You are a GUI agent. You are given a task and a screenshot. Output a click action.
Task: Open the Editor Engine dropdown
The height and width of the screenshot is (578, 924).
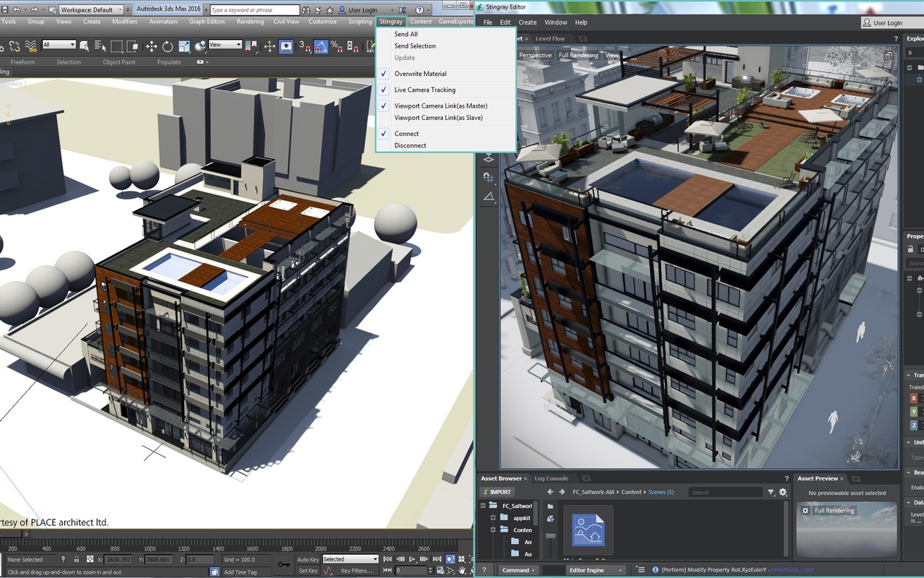click(596, 570)
